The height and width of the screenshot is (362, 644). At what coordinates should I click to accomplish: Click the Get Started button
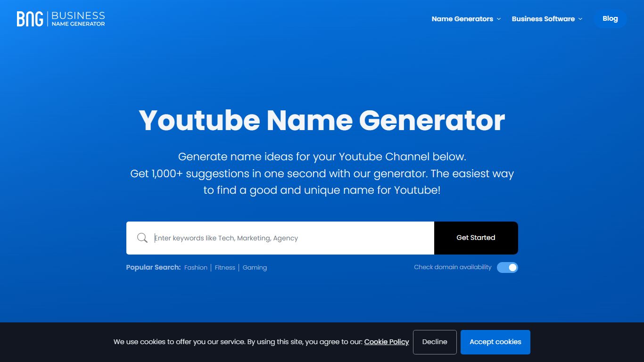point(476,238)
